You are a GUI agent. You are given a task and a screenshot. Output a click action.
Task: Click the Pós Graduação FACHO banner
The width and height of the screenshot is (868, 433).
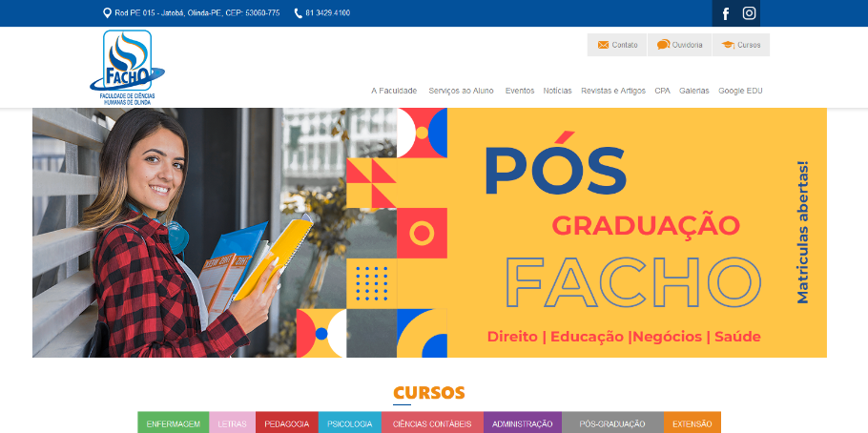429,233
